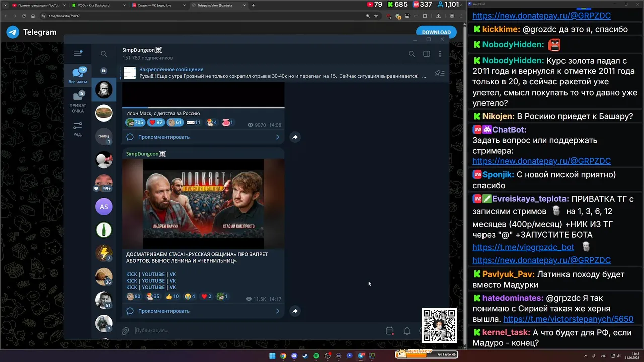Open the browser downloads icon
Image resolution: width=644 pixels, height=362 pixels.
tap(438, 16)
